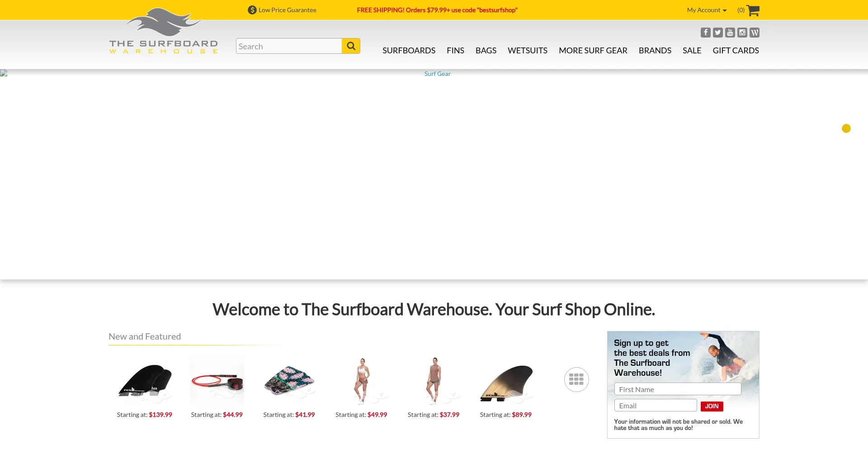Open the SALE menu item

(692, 50)
